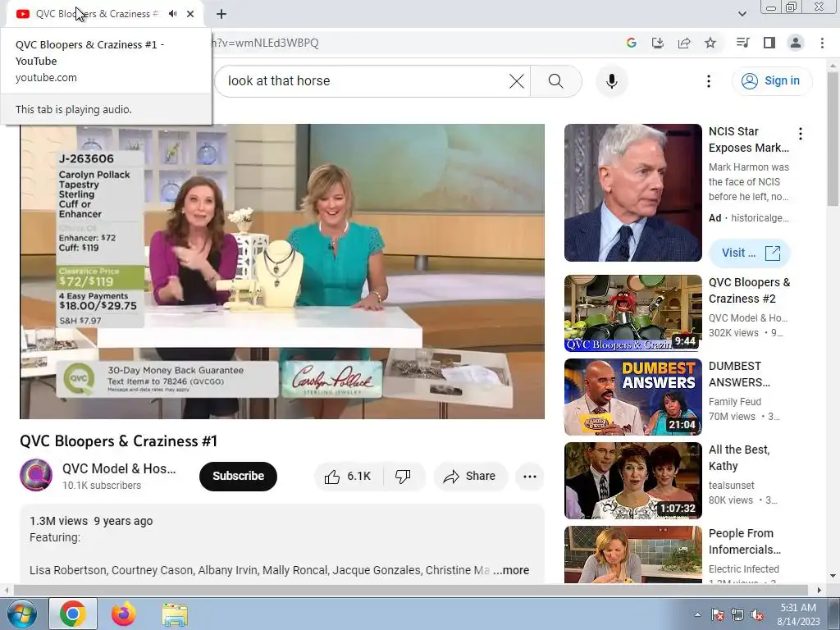The width and height of the screenshot is (840, 630).
Task: Start voice search with microphone
Action: point(612,81)
